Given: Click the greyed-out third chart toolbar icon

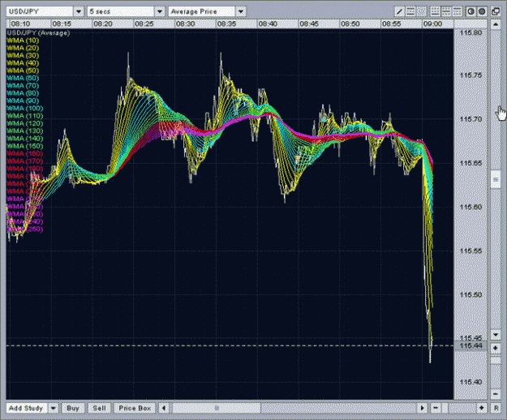Looking at the screenshot, I should [x=421, y=11].
